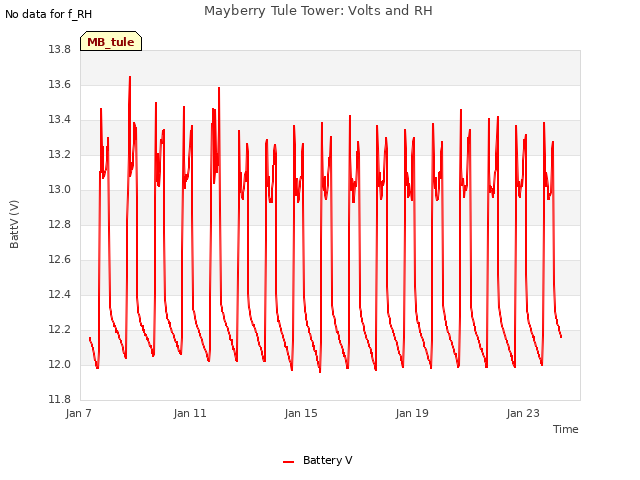Click the 13.8 y-axis value

(60, 49)
